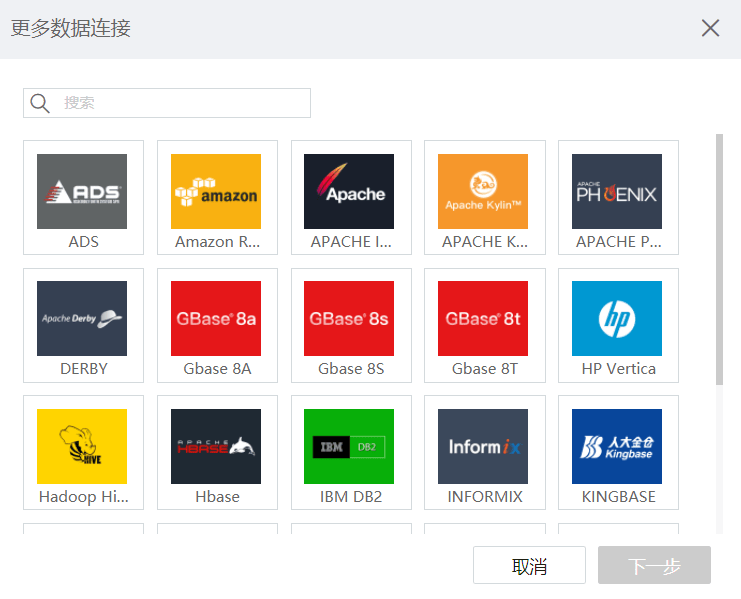741x599 pixels.
Task: Click the "APACHE P..." label
Action: [619, 242]
